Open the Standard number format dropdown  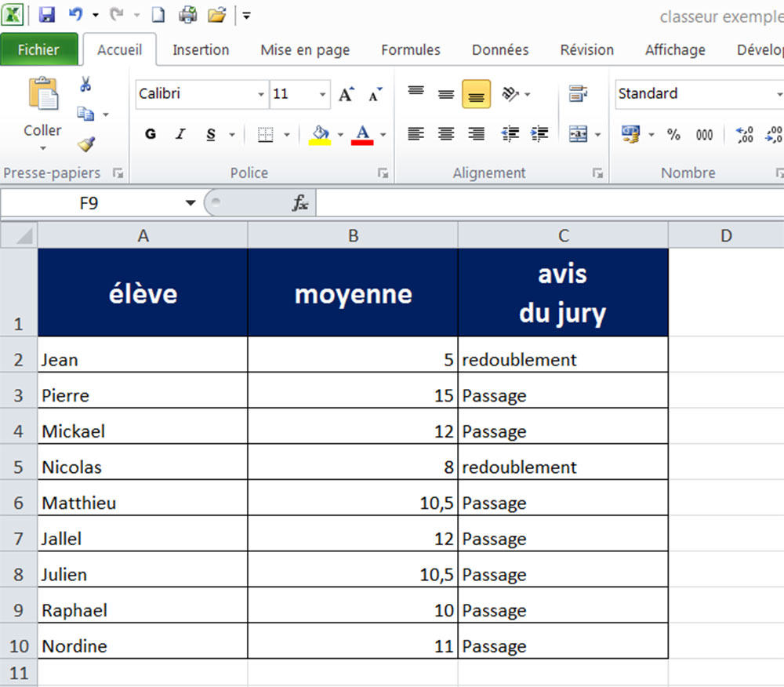pos(779,94)
